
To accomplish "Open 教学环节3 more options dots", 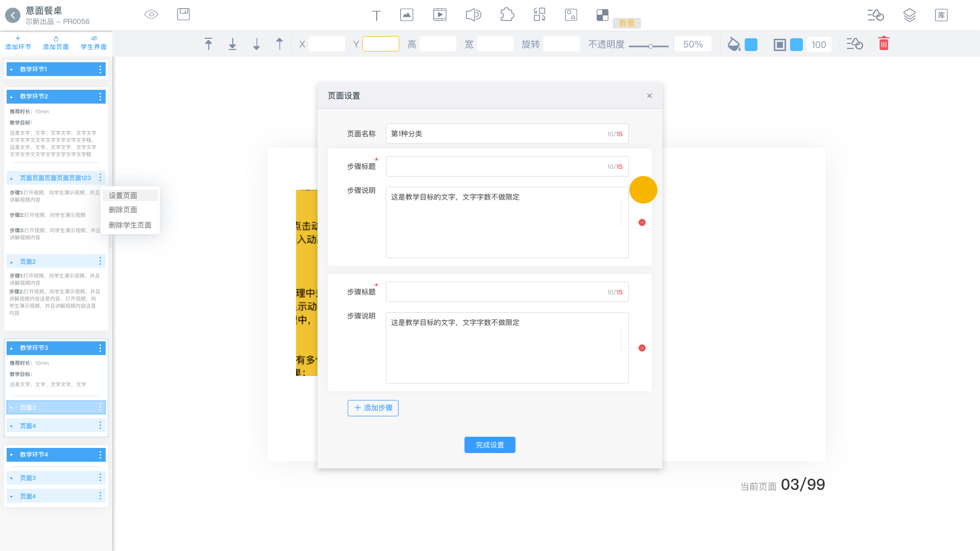I will click(x=100, y=348).
